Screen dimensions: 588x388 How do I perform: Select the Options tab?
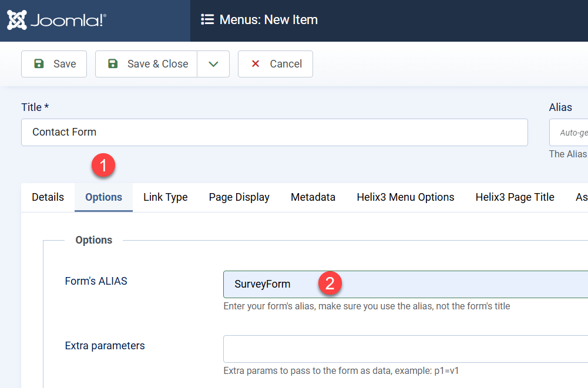[x=103, y=197]
